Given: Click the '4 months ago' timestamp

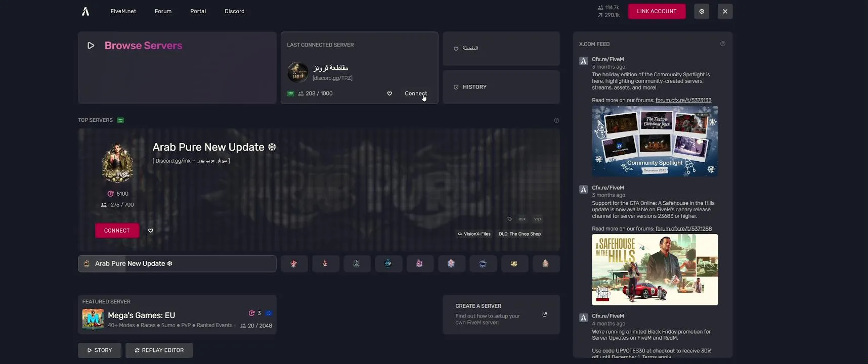Looking at the screenshot, I should [609, 324].
